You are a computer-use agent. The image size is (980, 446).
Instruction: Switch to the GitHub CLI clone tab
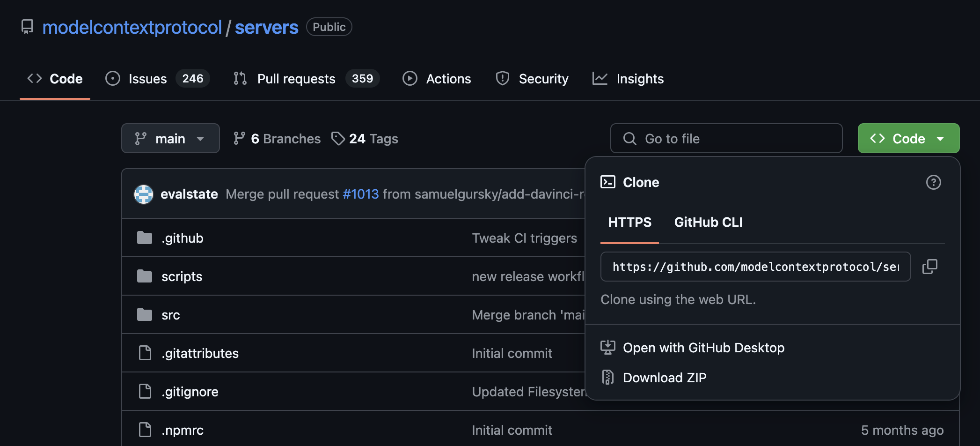pos(708,222)
